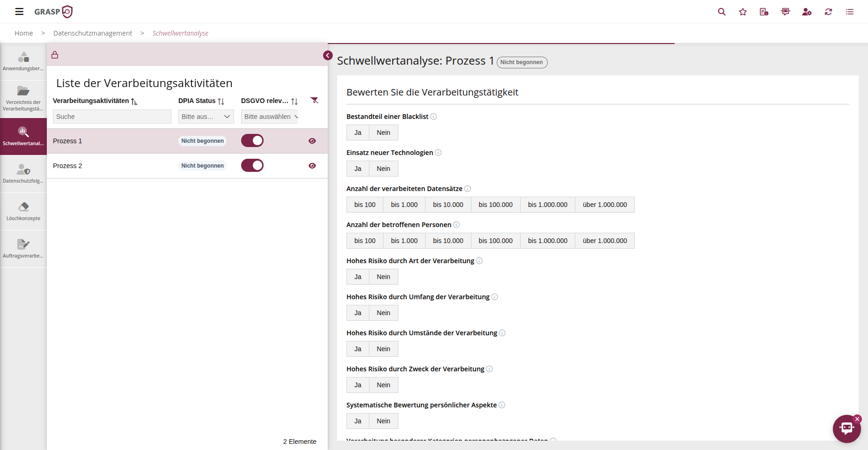
Task: Click the lock icon above the list
Action: [55, 55]
